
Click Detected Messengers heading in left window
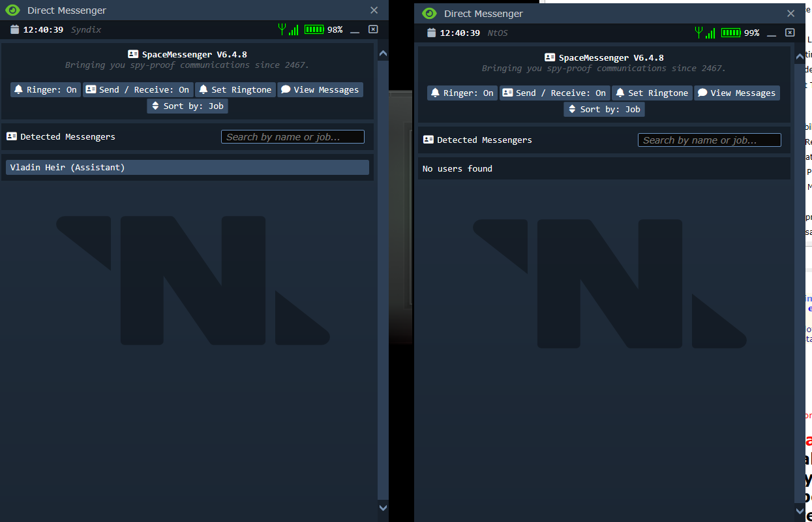[x=68, y=137]
